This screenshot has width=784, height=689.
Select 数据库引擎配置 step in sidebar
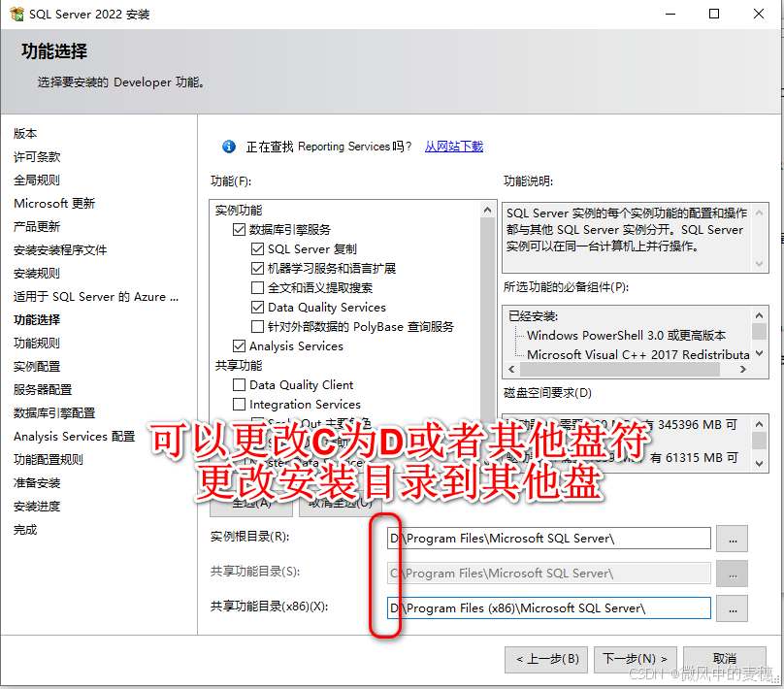click(54, 413)
